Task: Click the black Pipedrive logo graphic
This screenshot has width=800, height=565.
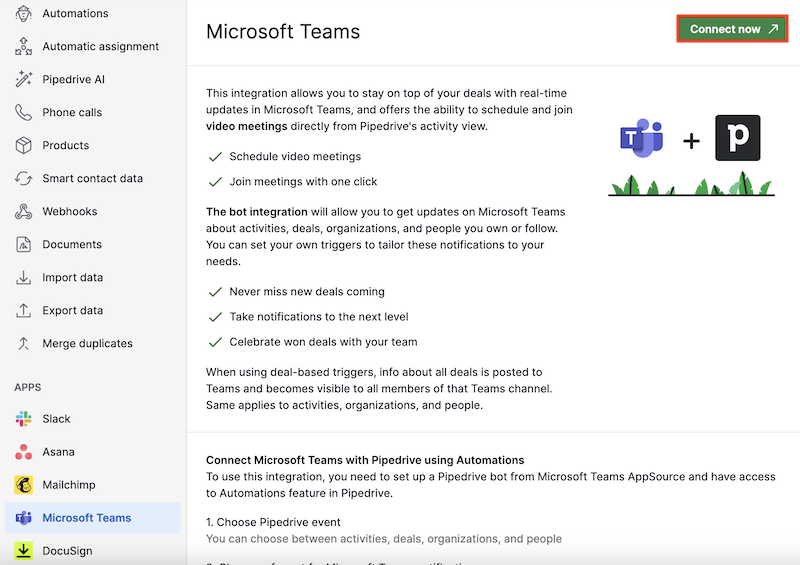Action: click(x=737, y=138)
